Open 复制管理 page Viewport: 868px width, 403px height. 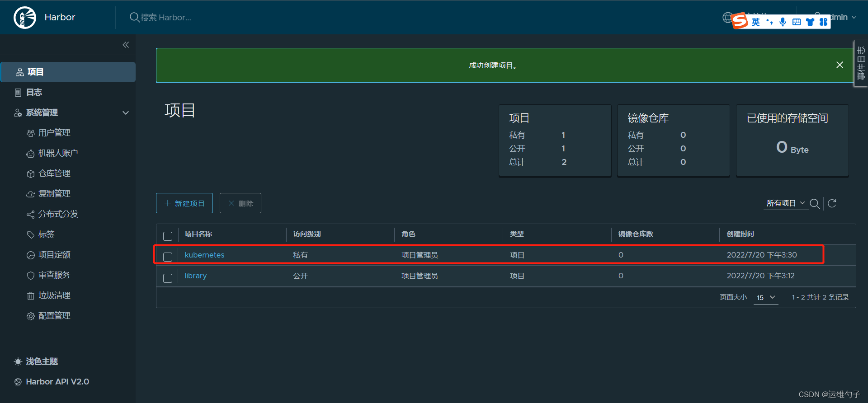coord(54,194)
